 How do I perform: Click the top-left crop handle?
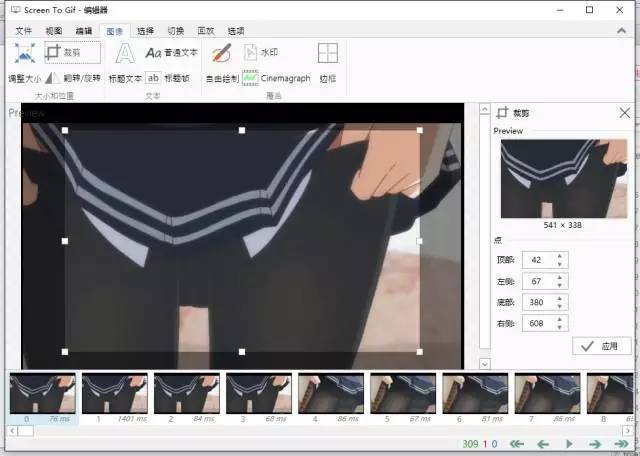tap(65, 130)
